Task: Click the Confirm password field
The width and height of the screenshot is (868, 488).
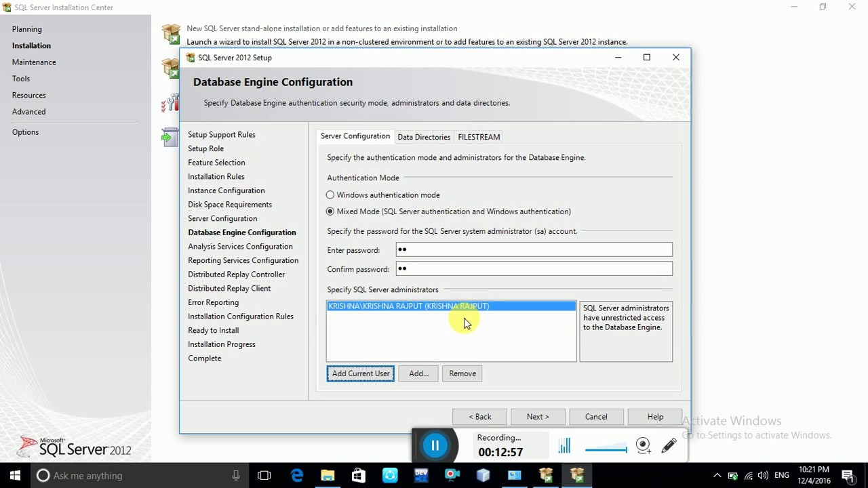Action: coord(534,268)
